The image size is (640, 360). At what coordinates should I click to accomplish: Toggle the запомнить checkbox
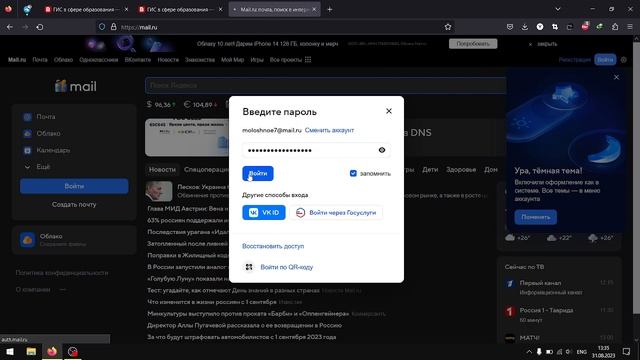click(x=353, y=173)
